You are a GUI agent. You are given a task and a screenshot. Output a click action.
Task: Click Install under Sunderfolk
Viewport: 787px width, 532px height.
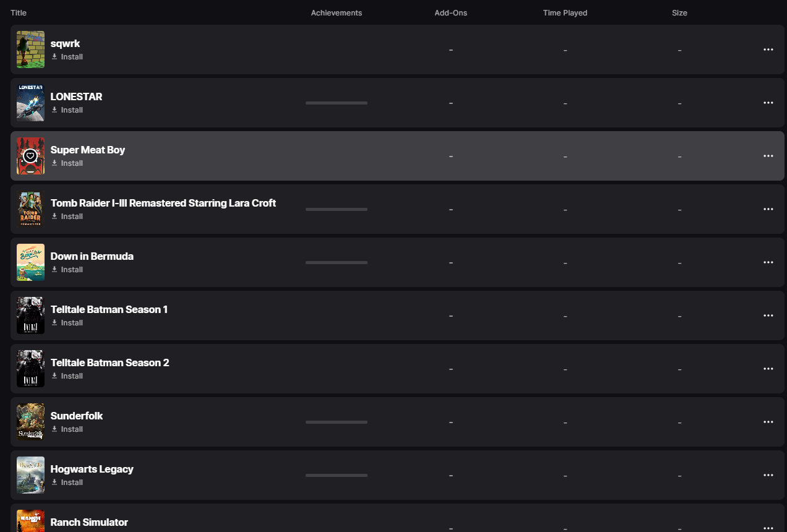click(x=67, y=429)
